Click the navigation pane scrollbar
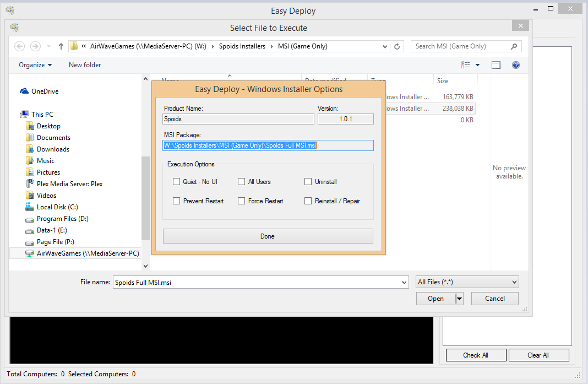The height and width of the screenshot is (384, 588). pyautogui.click(x=145, y=198)
